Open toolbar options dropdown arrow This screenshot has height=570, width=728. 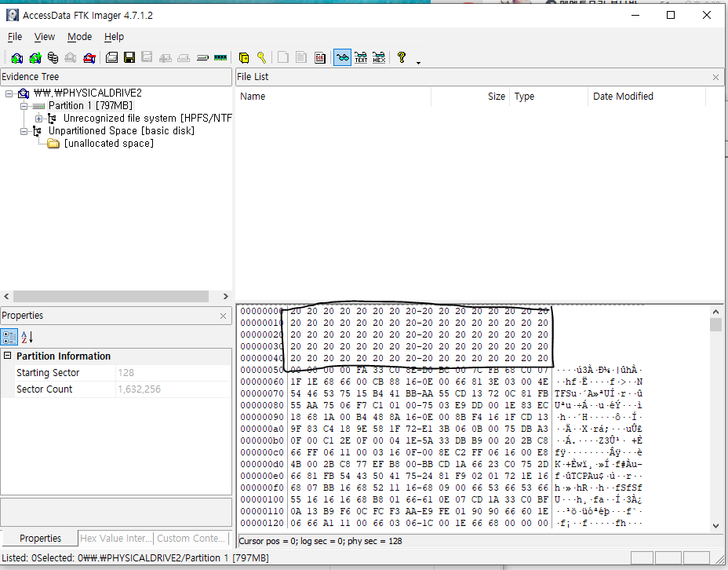click(x=418, y=62)
